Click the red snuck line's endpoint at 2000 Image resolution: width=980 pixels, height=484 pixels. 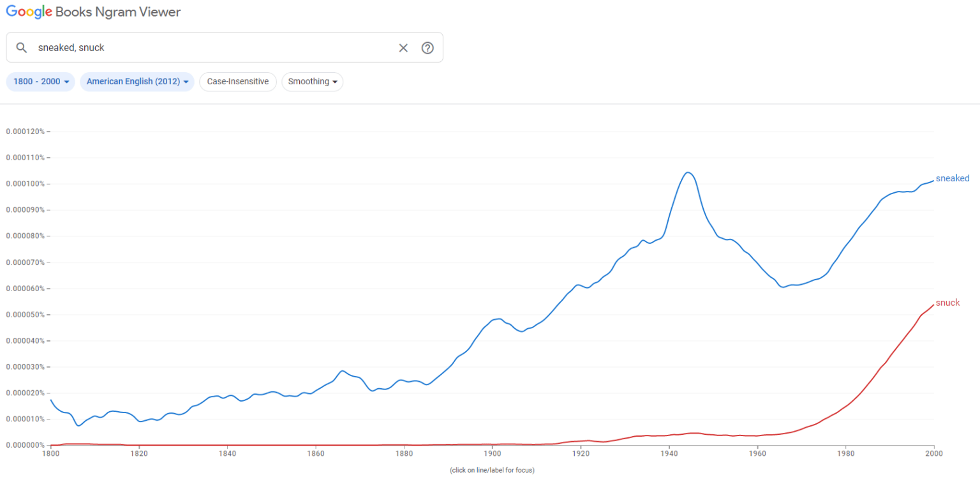click(933, 305)
